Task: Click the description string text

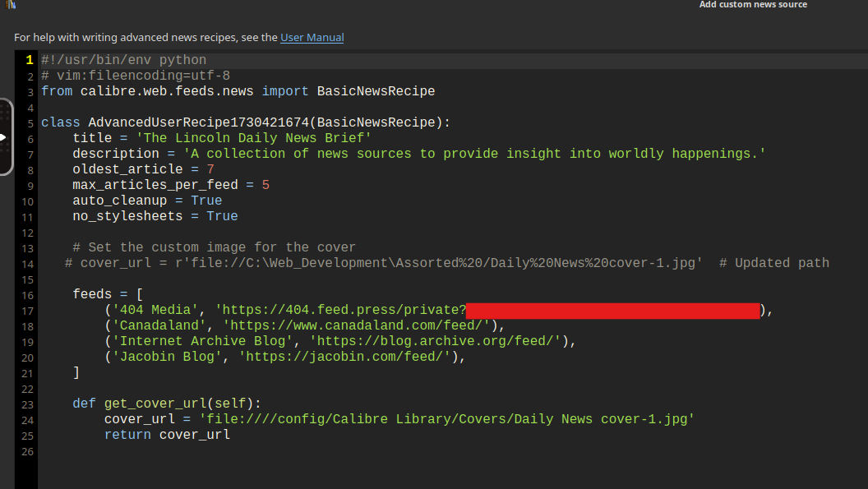Action: 474,154
